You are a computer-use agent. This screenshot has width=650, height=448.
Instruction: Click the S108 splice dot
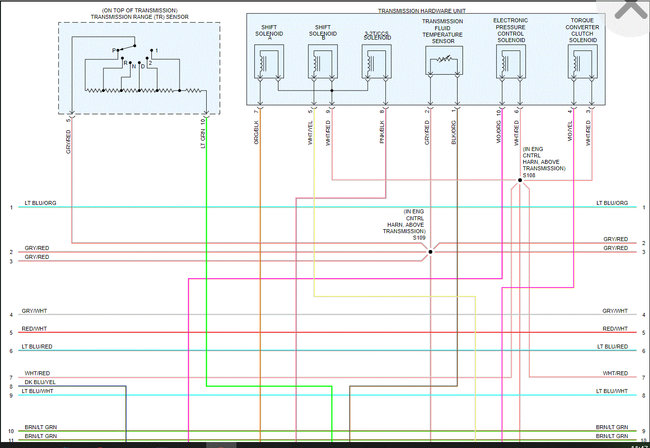(520, 180)
